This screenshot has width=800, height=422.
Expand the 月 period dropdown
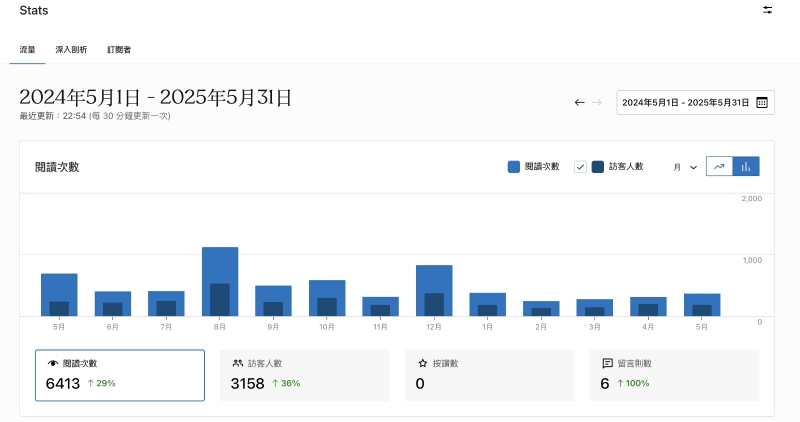(685, 167)
